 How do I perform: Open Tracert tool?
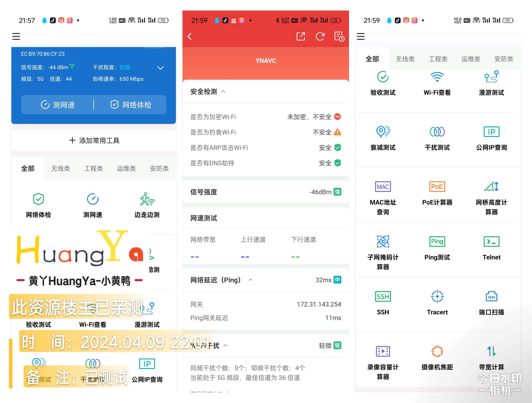tap(437, 303)
